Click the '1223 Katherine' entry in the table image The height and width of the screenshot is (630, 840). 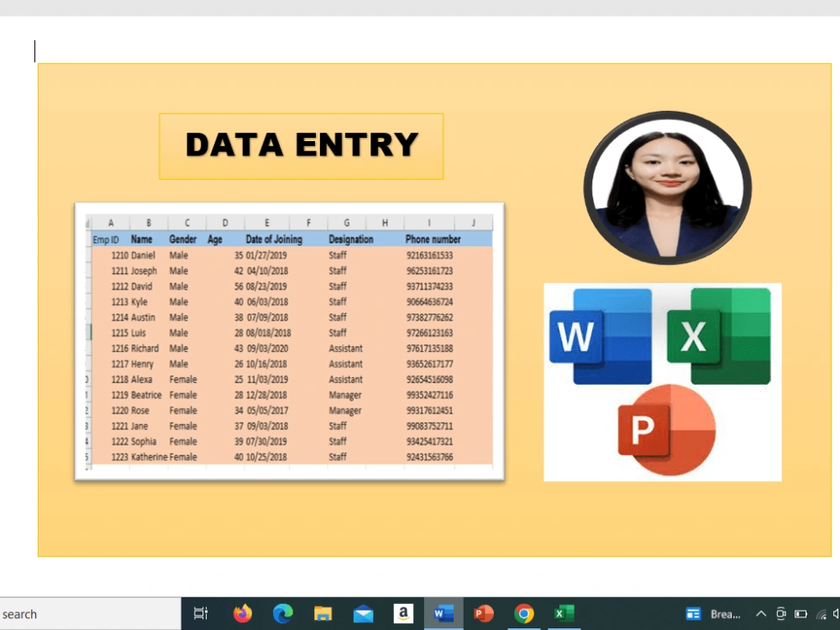[139, 457]
